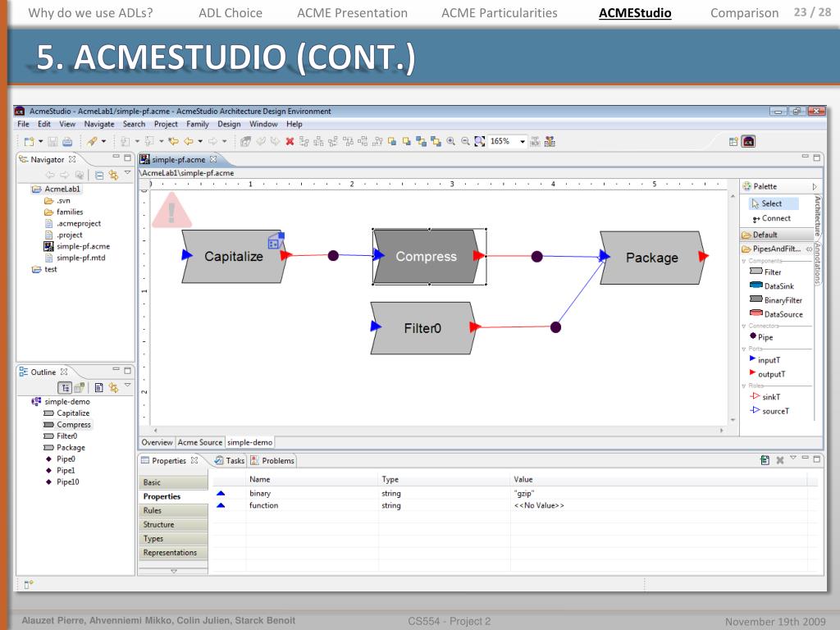Screen dimensions: 840x630
Task: Click the red delete X toolbar icon
Action: 290,141
